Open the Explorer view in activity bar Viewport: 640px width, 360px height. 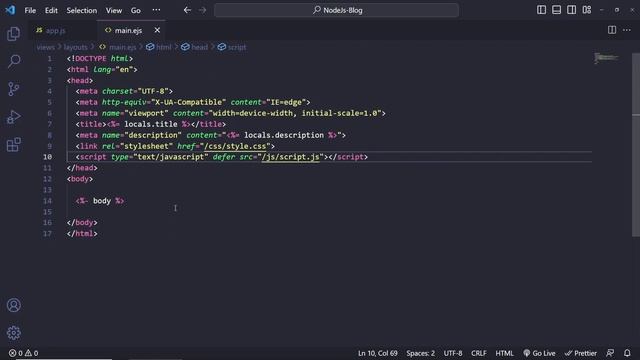coord(13,34)
